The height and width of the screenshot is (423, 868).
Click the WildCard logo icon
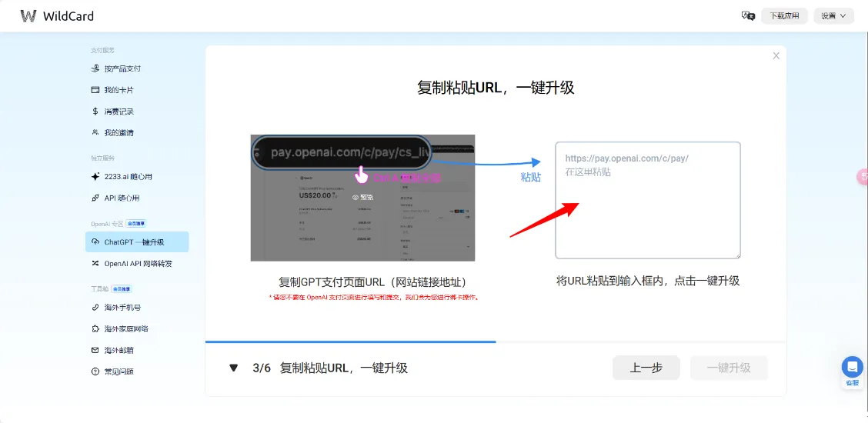pyautogui.click(x=28, y=16)
